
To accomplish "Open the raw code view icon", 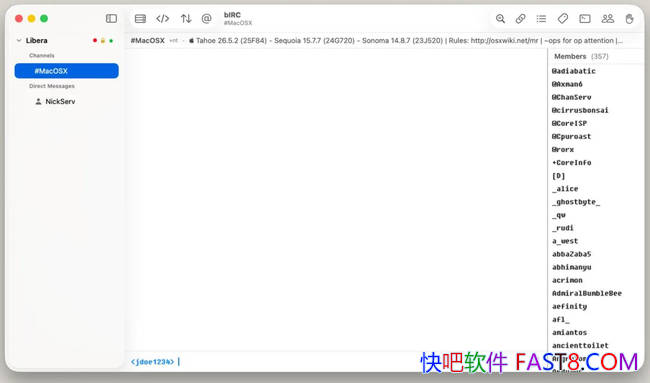I will click(162, 19).
